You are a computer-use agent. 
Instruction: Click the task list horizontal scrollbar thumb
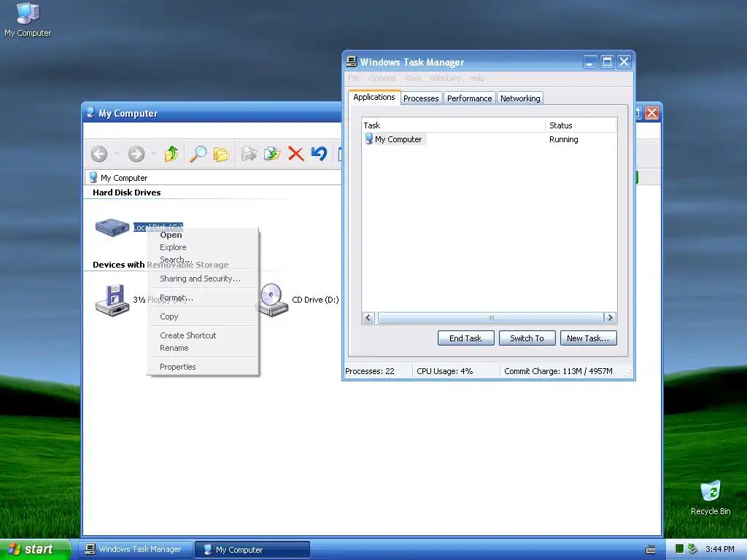[x=491, y=318]
